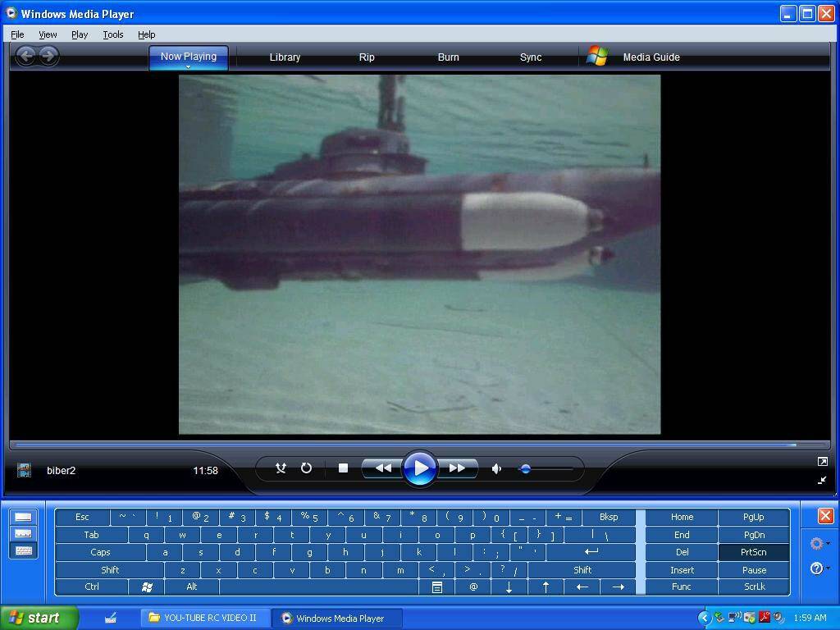Click the Bksp key

click(609, 517)
